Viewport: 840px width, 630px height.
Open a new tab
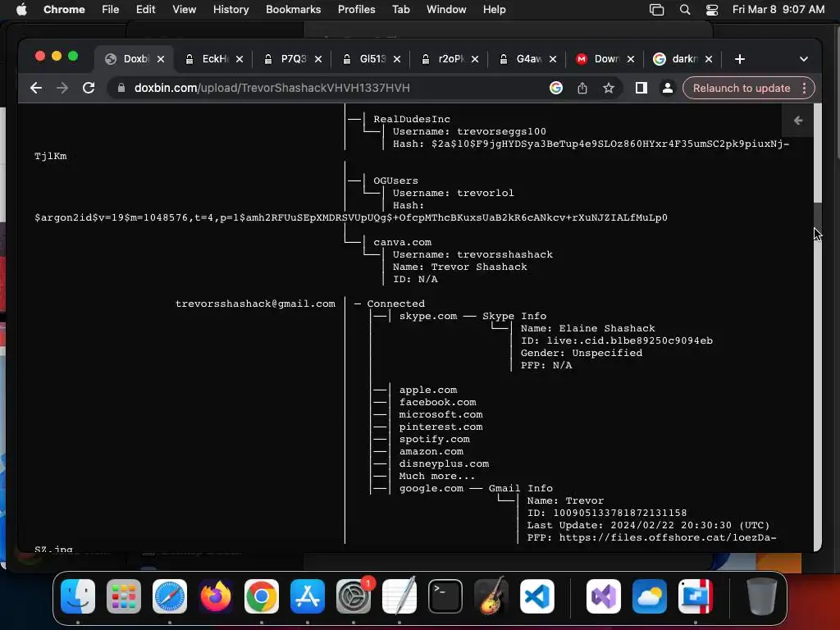[740, 59]
